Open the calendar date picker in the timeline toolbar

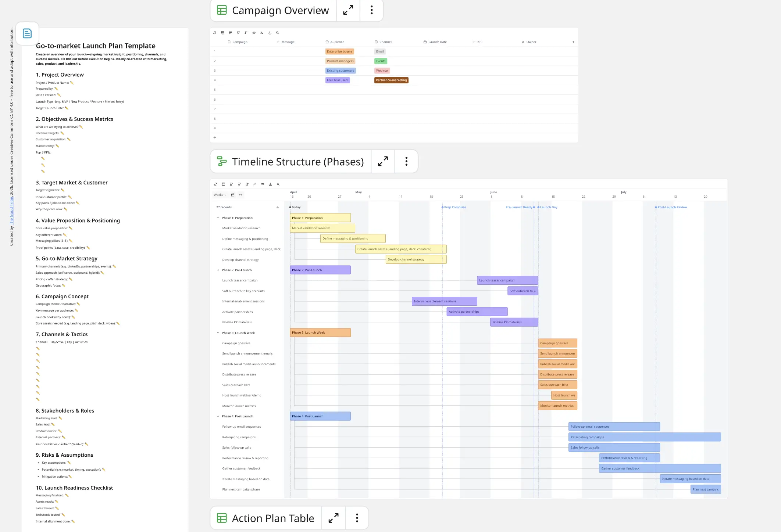click(233, 195)
